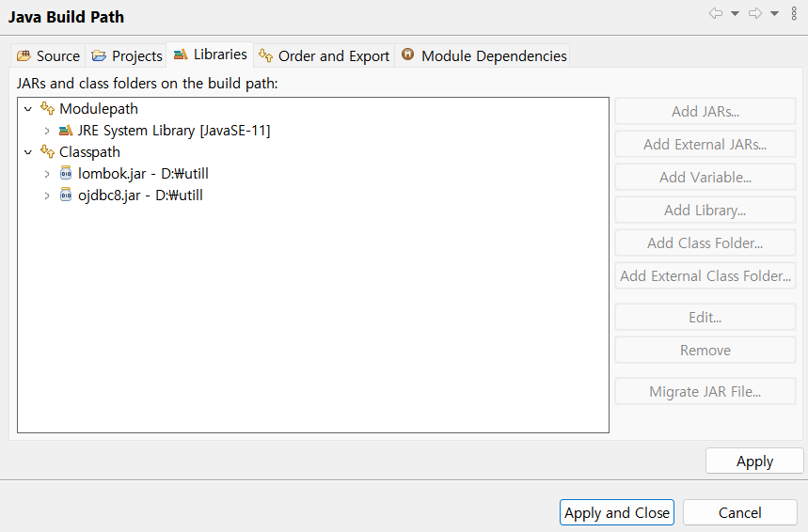This screenshot has width=808, height=532.
Task: Click the Edit... button
Action: pos(705,318)
